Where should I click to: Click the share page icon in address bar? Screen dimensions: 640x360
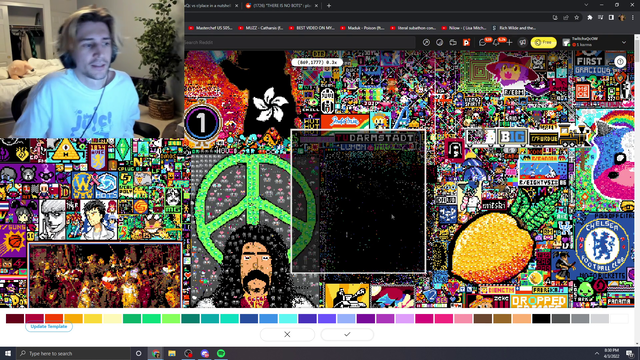(566, 18)
